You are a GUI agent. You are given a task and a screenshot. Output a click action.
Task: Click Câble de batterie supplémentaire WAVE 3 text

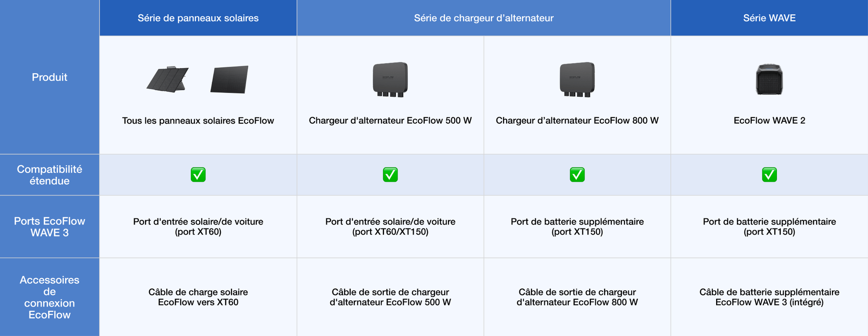pos(769,297)
